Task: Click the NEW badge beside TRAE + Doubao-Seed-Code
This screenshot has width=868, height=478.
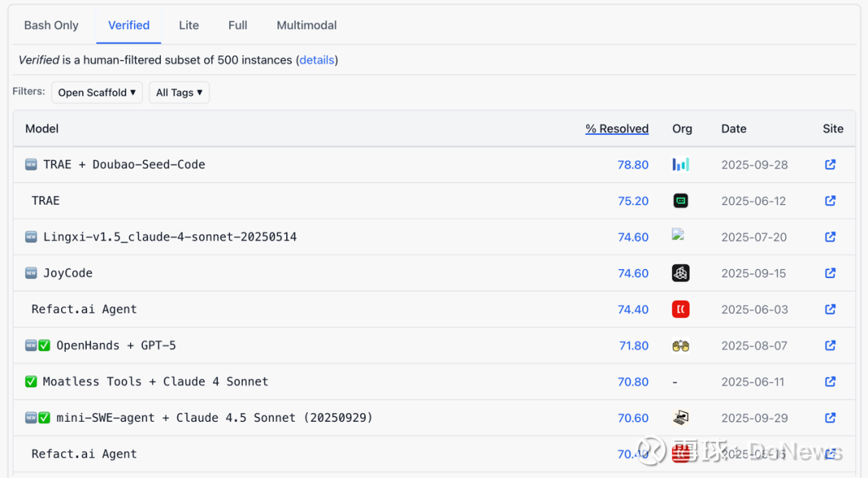Action: point(31,165)
